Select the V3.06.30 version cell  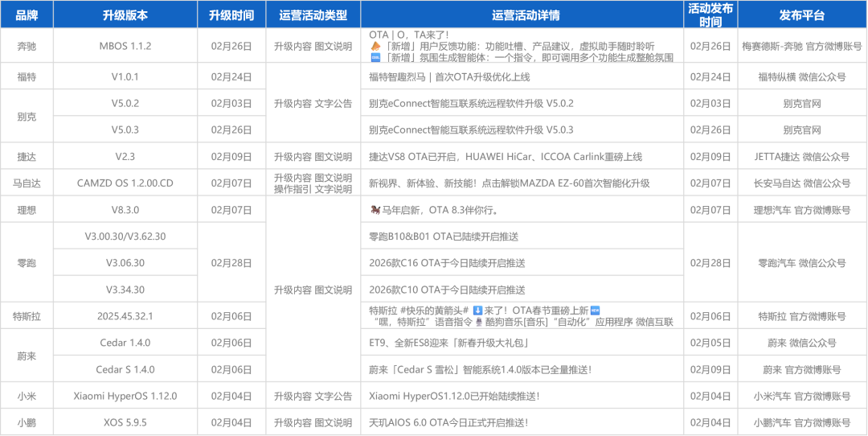[x=125, y=262]
